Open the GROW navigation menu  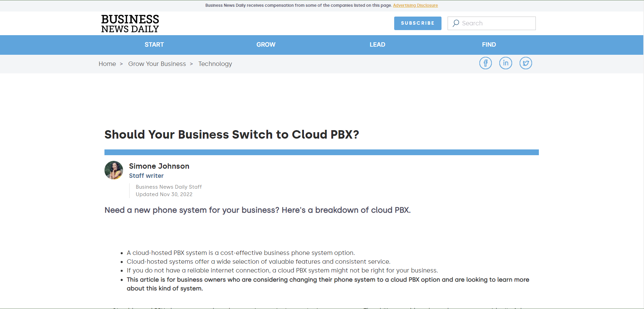pos(266,45)
